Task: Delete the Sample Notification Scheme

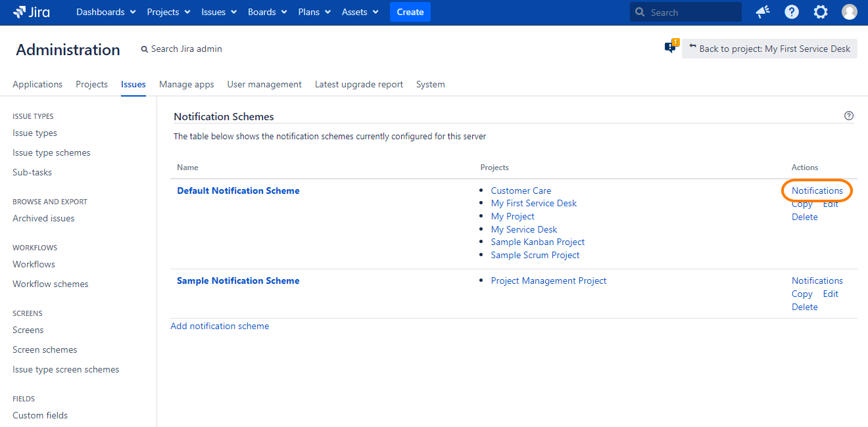Action: click(804, 307)
